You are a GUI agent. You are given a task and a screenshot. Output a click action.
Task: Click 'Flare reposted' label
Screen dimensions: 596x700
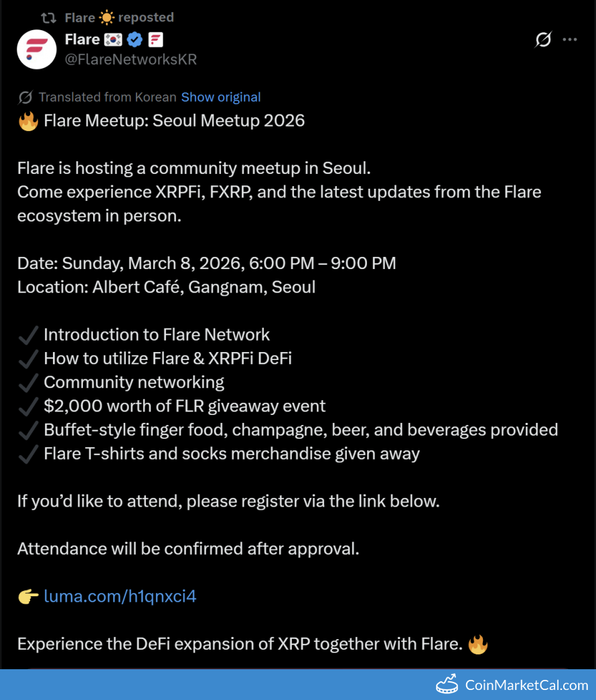click(119, 18)
